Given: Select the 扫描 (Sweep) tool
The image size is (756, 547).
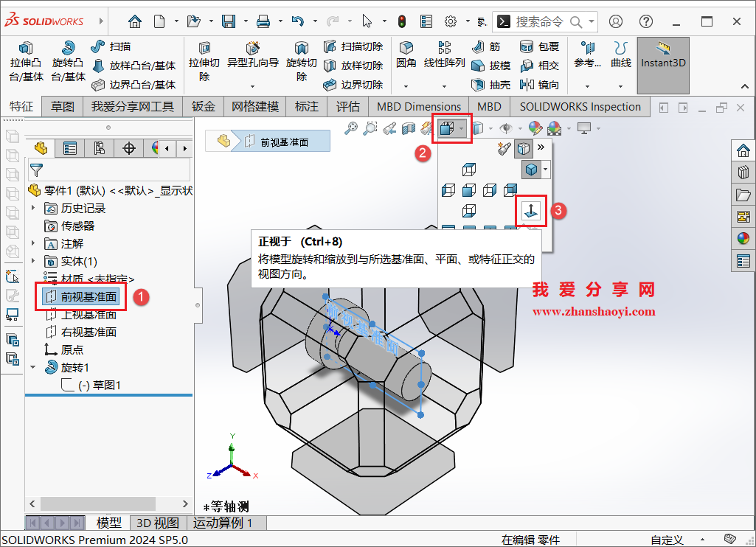Looking at the screenshot, I should click(111, 46).
